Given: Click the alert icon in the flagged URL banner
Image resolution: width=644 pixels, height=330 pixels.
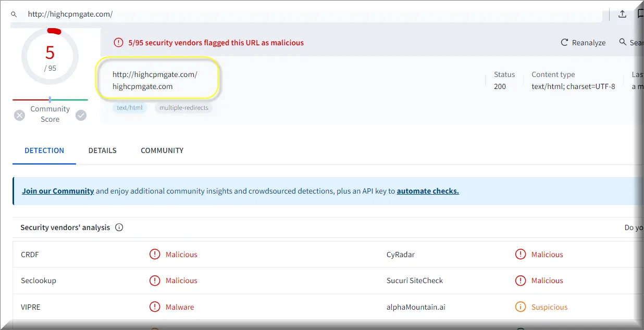Looking at the screenshot, I should 119,43.
